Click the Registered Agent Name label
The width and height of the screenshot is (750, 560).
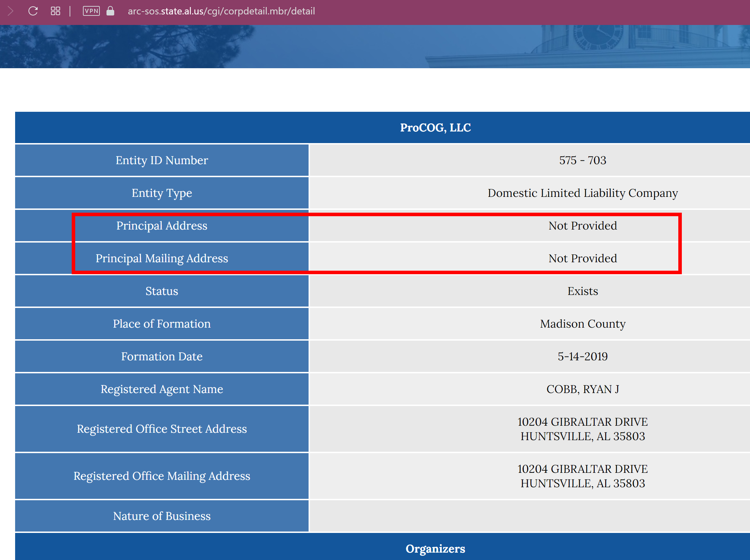click(x=162, y=389)
